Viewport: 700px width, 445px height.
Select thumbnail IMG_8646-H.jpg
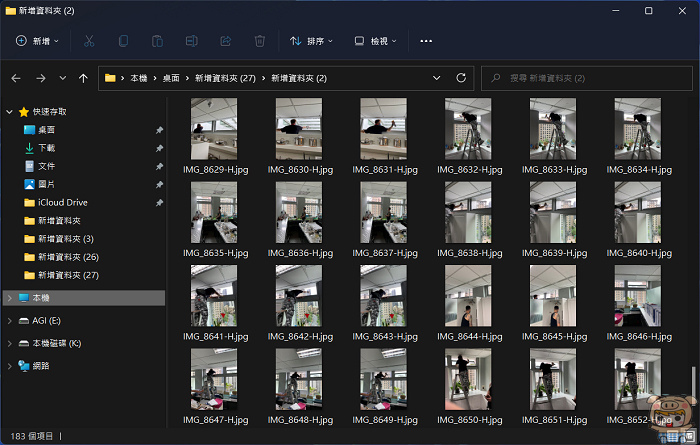pyautogui.click(x=638, y=296)
